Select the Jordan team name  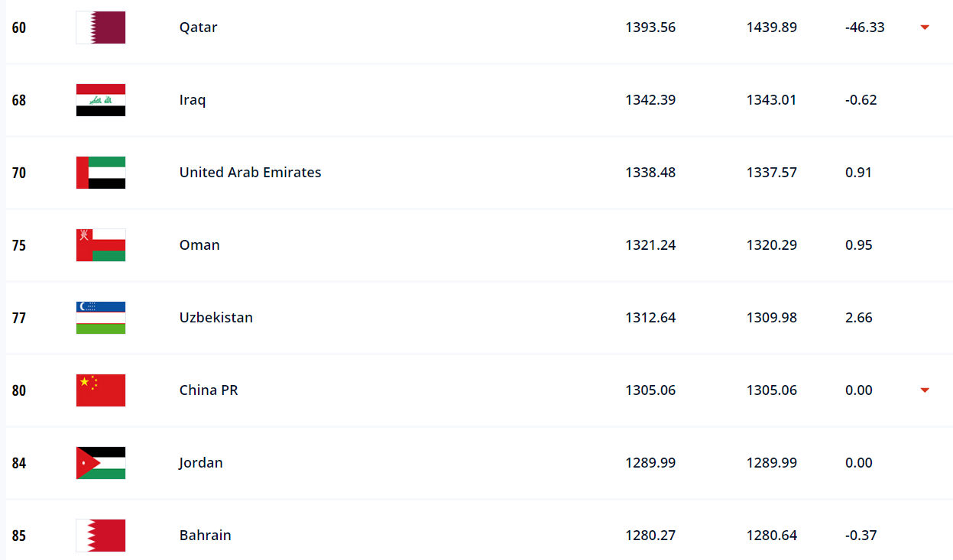point(201,463)
